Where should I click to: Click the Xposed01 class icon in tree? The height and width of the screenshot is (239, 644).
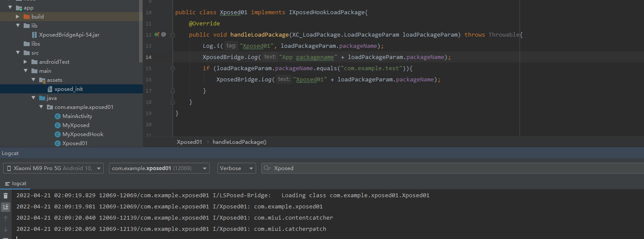pos(58,143)
